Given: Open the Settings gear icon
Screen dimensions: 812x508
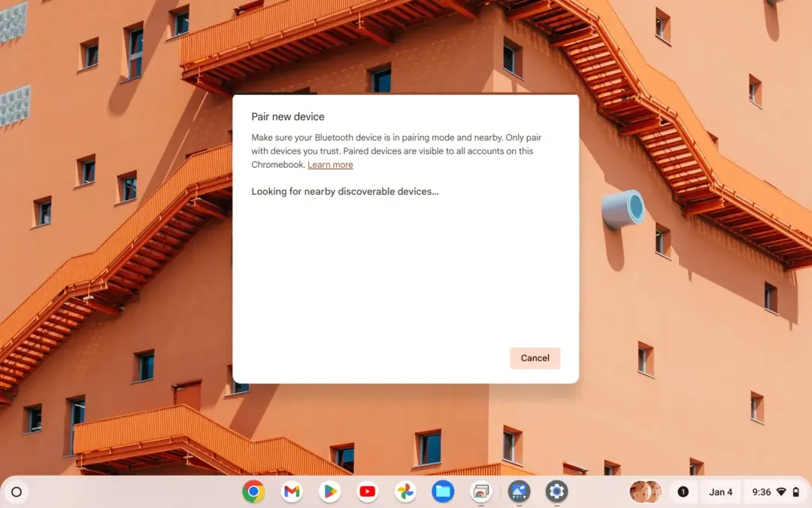Looking at the screenshot, I should click(556, 491).
